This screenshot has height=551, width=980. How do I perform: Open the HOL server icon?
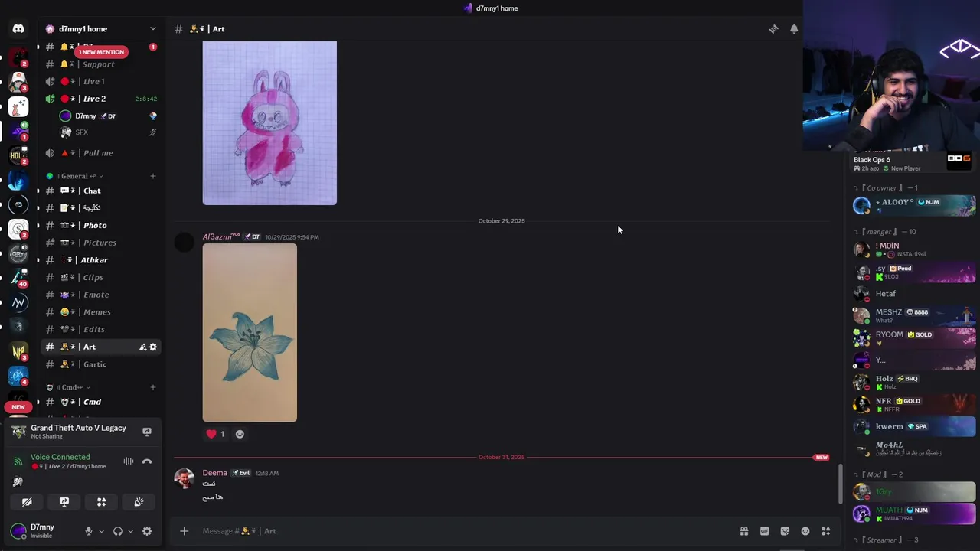(x=18, y=156)
